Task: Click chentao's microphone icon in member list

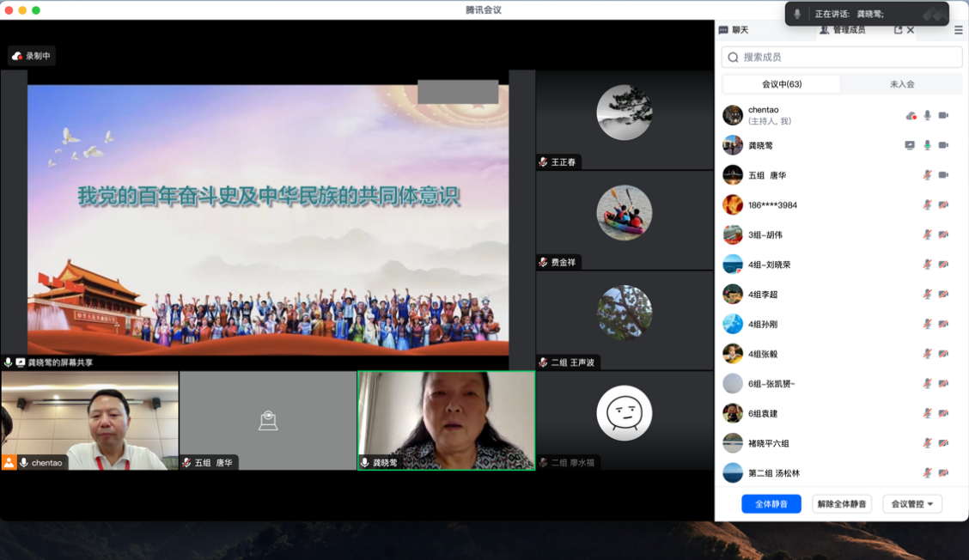Action: (927, 115)
